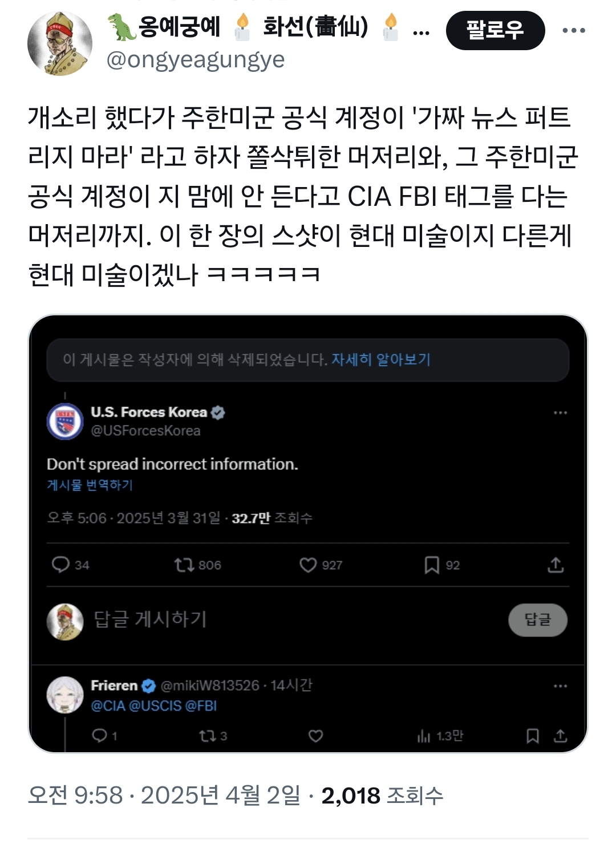Open the 자세히 알아보기 link
Screen dimensions: 616x844
click(381, 359)
